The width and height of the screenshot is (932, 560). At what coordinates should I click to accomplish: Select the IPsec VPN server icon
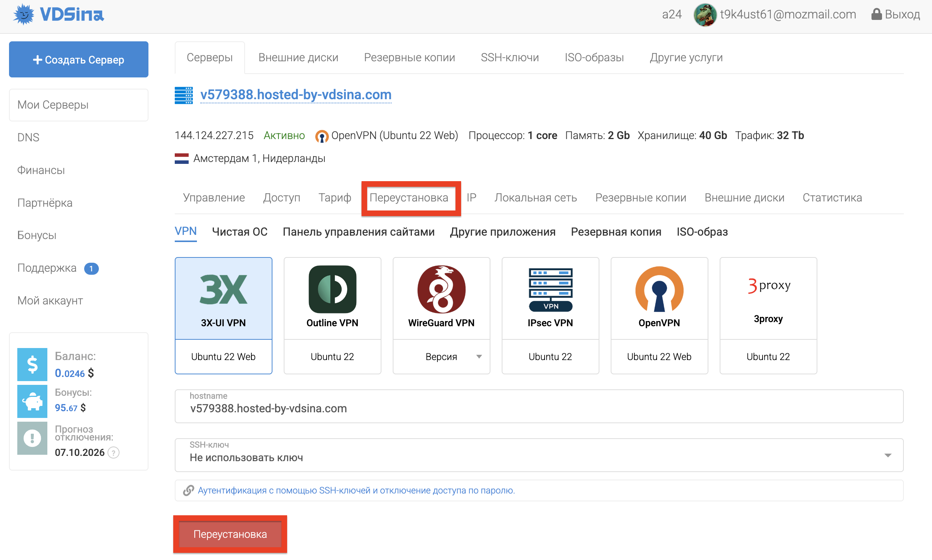tap(550, 289)
